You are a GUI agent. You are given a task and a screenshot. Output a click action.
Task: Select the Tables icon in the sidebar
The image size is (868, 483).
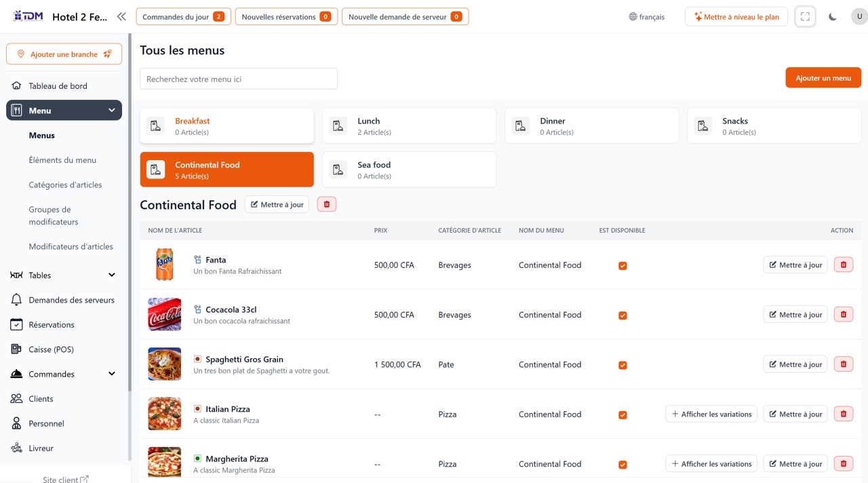(16, 275)
